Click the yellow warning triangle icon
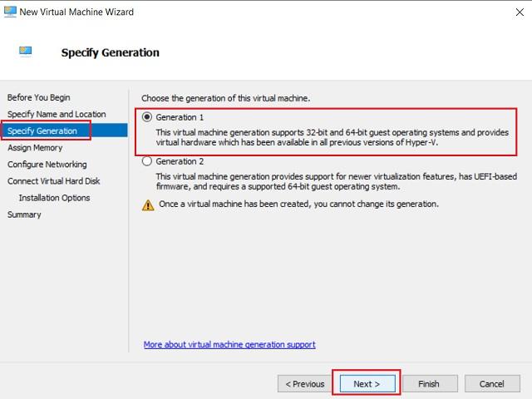This screenshot has width=532, height=399. point(148,205)
